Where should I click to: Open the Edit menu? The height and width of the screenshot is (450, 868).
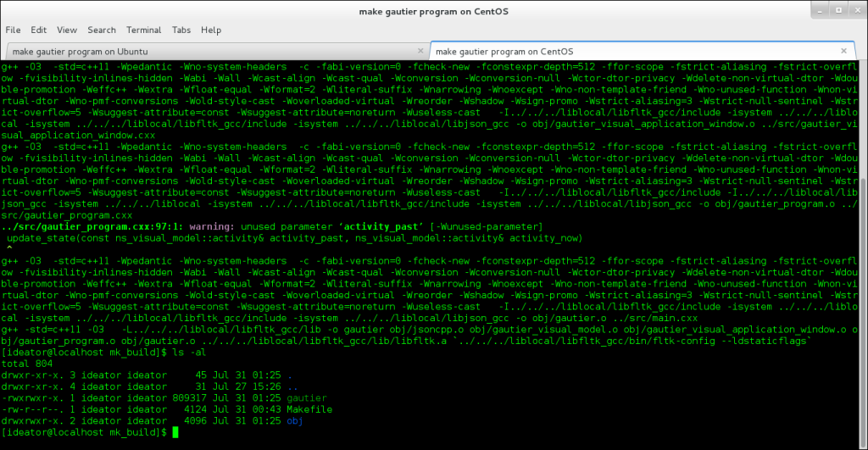click(38, 30)
